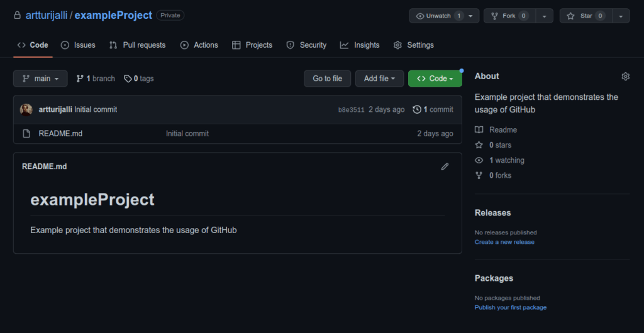The width and height of the screenshot is (644, 333).
Task: View the Insights tab
Action: [360, 45]
